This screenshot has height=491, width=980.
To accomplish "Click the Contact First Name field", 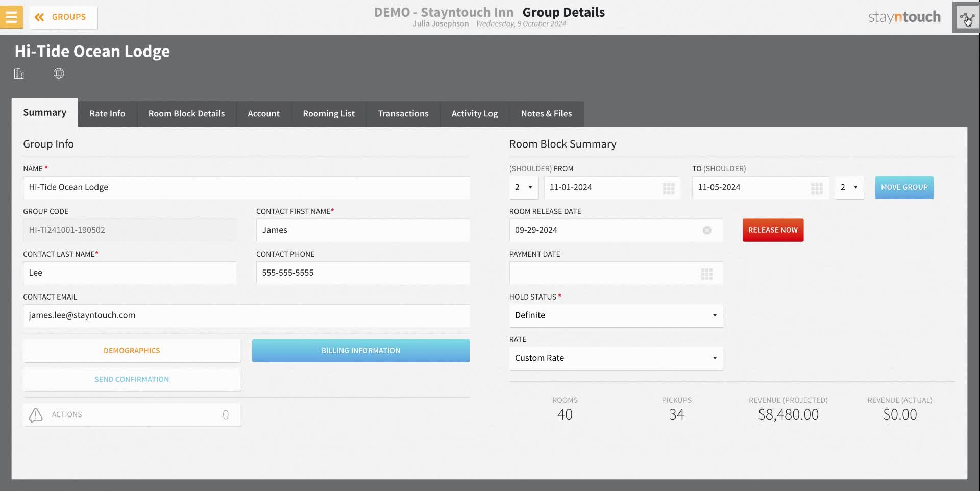I will 363,230.
